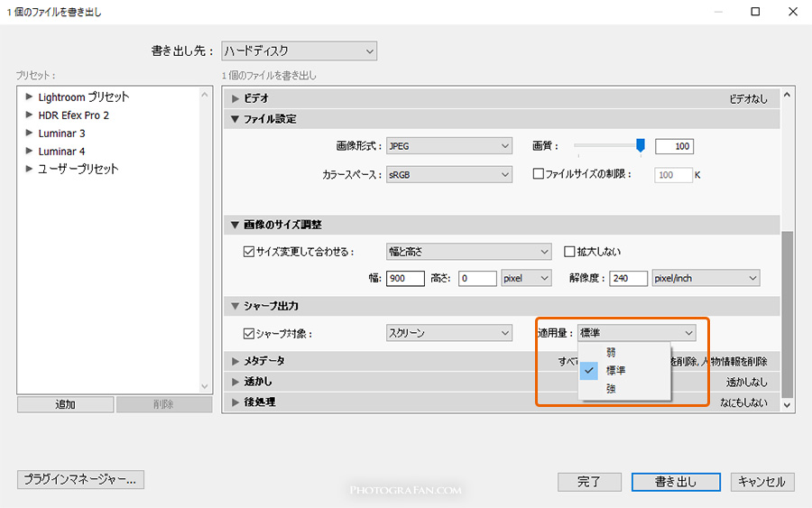Click the preset list scroll down arrow
Image resolution: width=812 pixels, height=508 pixels.
(x=205, y=386)
